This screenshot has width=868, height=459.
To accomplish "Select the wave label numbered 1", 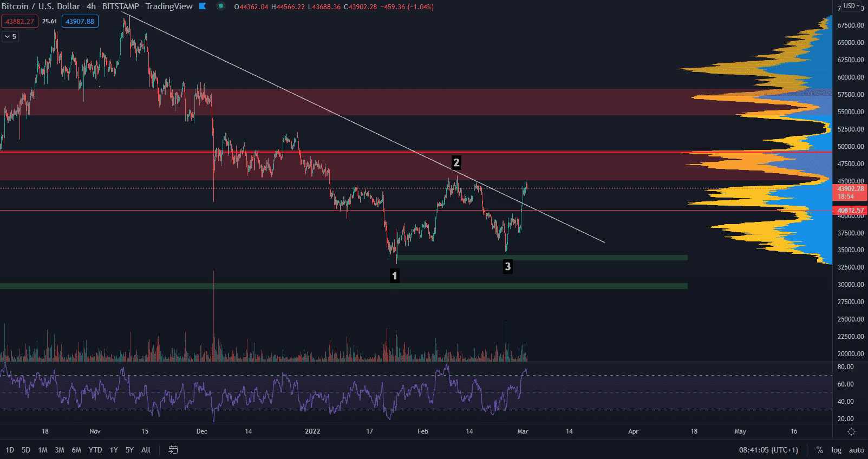I will pyautogui.click(x=395, y=276).
